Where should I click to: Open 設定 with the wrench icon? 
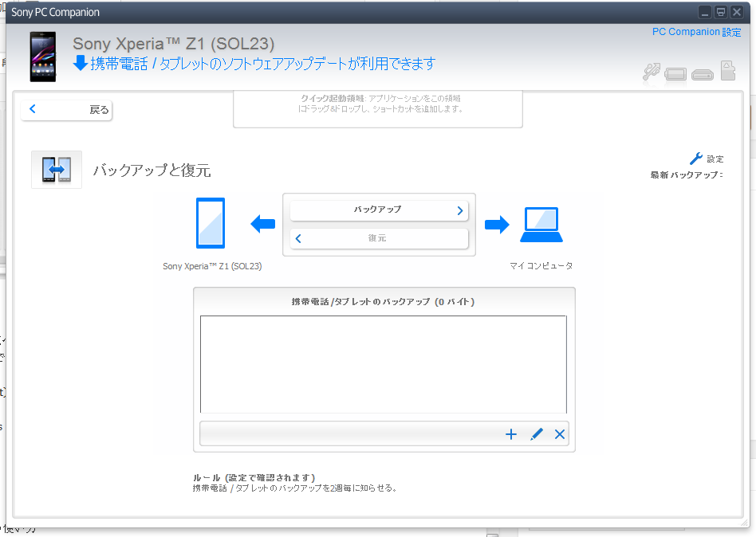coord(707,159)
